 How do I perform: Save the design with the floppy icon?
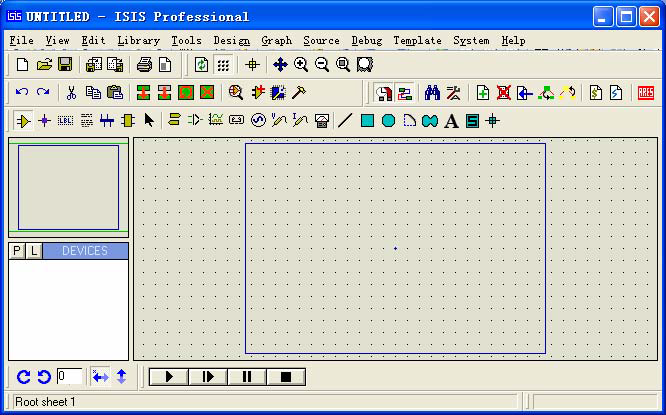[65, 65]
